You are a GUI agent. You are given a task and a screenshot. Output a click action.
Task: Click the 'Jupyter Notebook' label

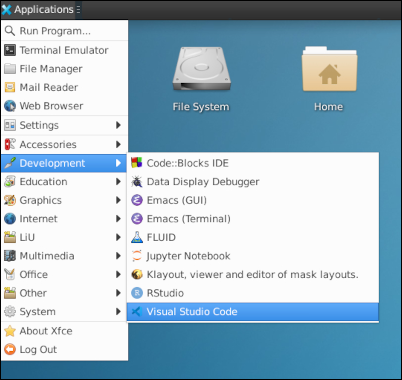(188, 256)
